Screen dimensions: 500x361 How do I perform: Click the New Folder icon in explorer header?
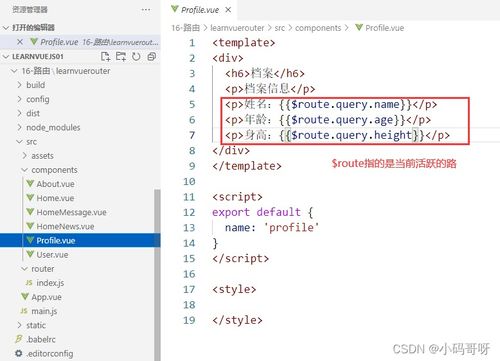[121, 57]
